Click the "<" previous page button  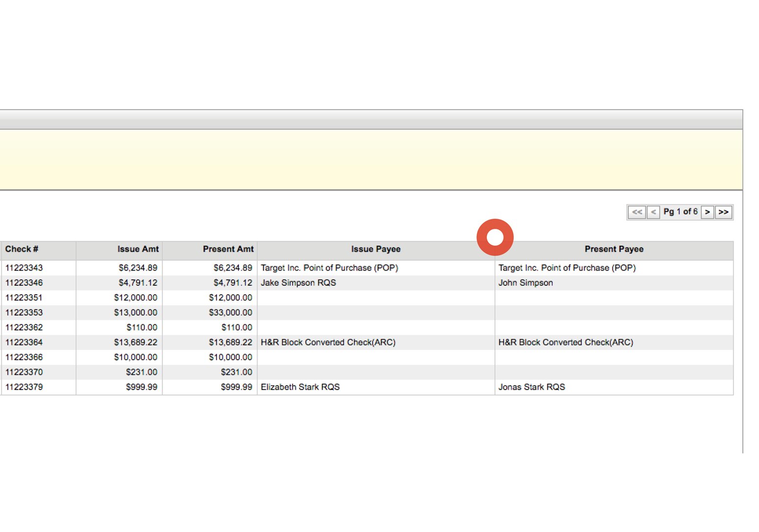654,211
